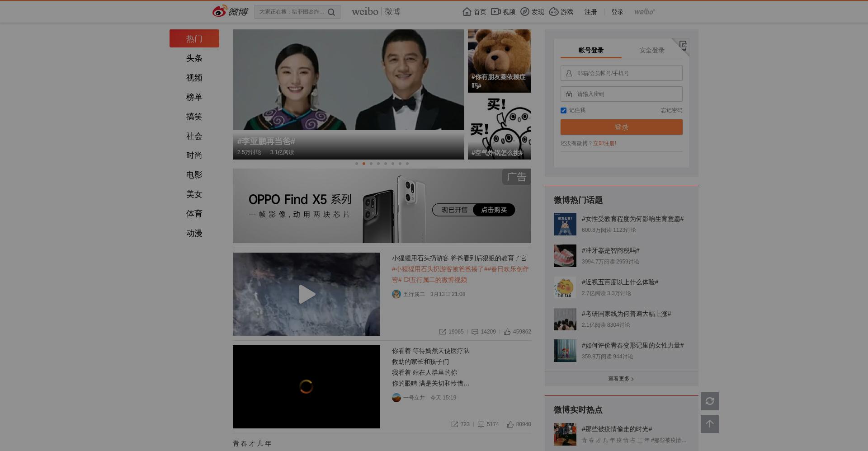Viewport: 868px width, 451px height.
Task: Click the search magnifier icon
Action: [x=331, y=12]
